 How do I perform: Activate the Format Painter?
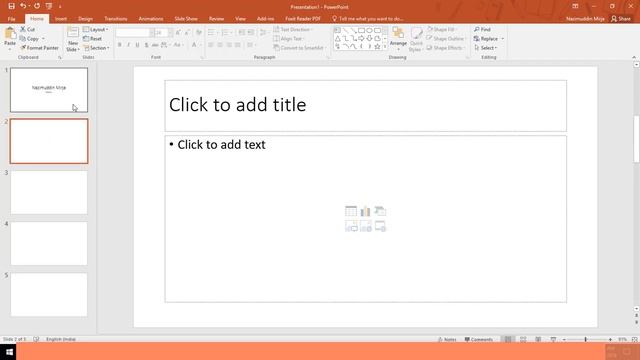tap(39, 48)
